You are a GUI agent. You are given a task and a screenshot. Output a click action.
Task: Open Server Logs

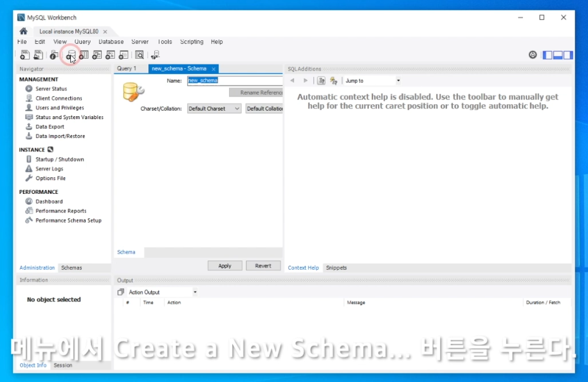click(x=49, y=169)
